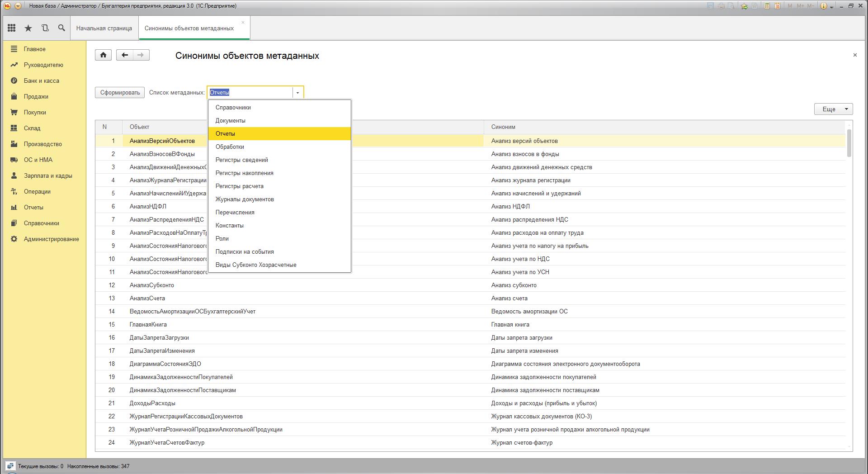Select Справочники in the dropdown list

[279, 107]
